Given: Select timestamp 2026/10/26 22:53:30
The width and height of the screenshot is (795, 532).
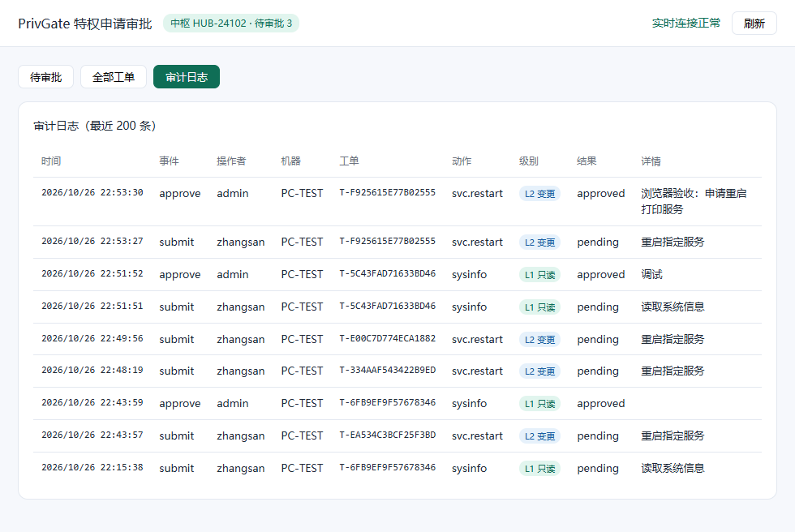Looking at the screenshot, I should click(92, 192).
